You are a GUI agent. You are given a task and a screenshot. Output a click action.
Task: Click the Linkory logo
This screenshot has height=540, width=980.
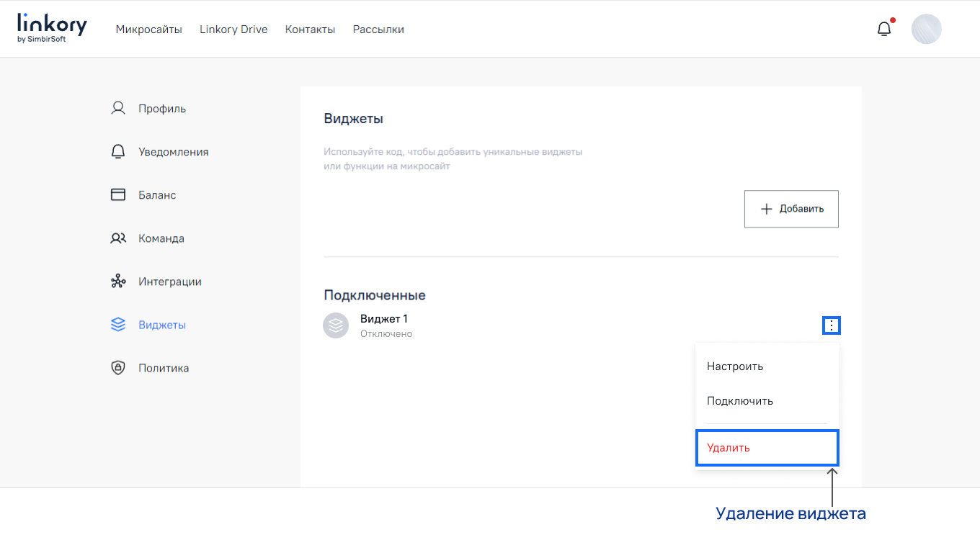tap(50, 27)
